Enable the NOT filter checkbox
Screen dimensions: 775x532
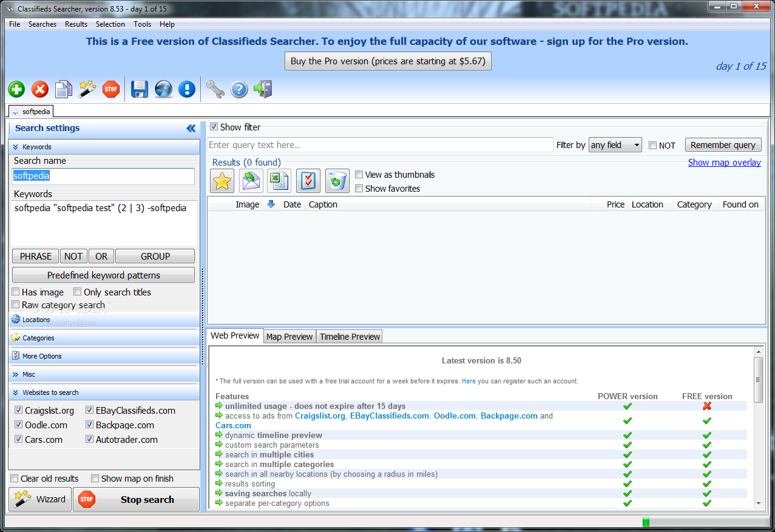[652, 146]
